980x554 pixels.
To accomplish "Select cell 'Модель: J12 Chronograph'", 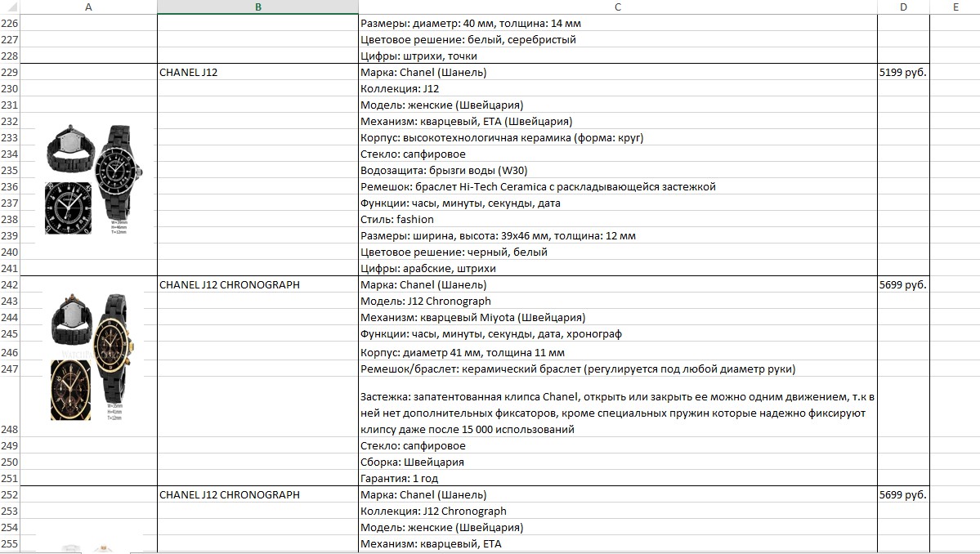I will (x=617, y=301).
